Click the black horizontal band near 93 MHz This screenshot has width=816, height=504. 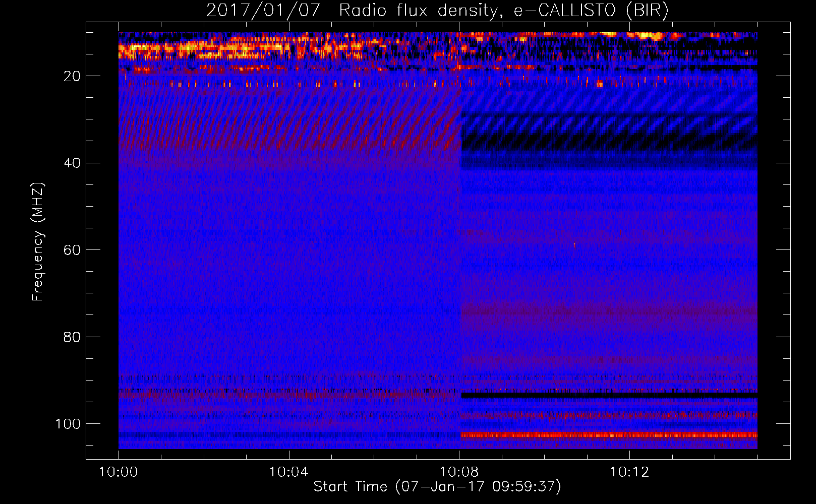tap(609, 396)
